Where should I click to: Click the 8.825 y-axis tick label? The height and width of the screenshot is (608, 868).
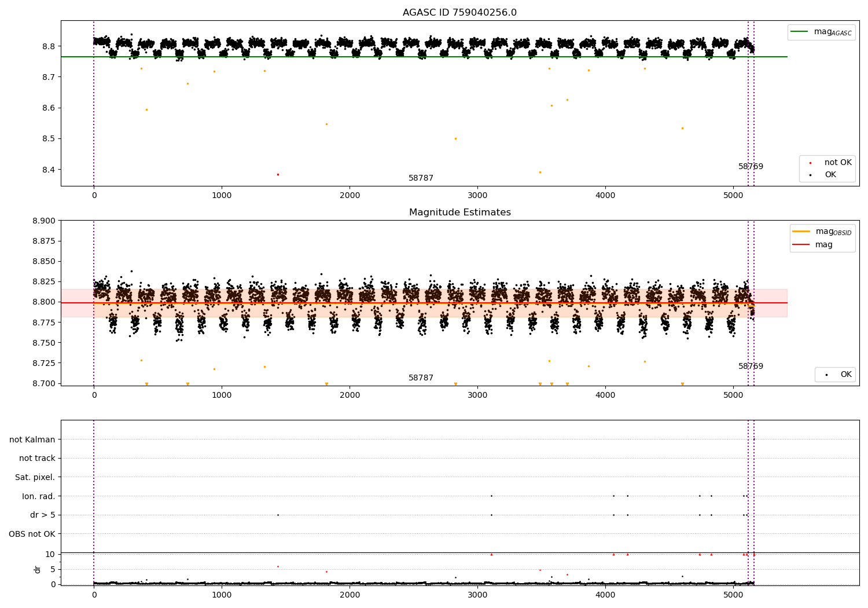click(45, 281)
